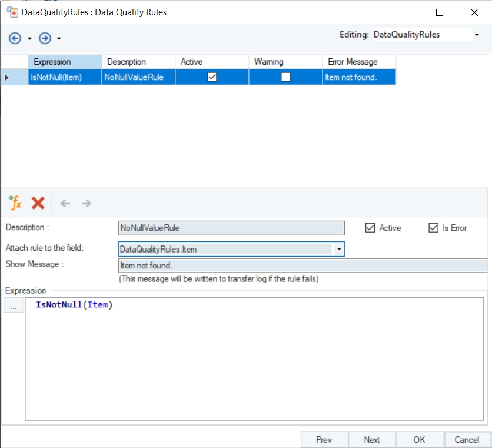Click the Error Message column header
Screen dimensions: 492x448
pyautogui.click(x=358, y=62)
